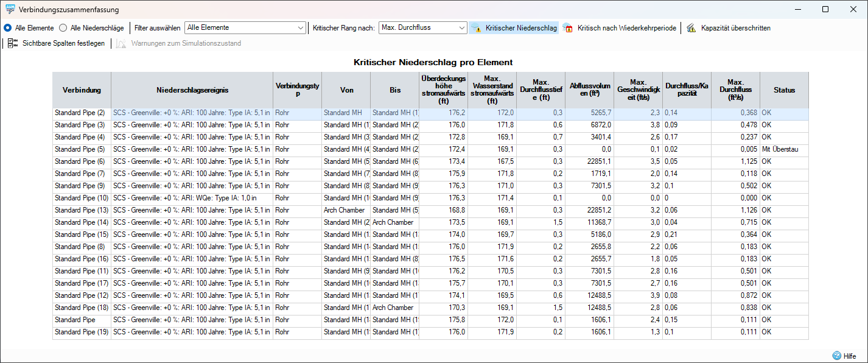Click the Kapazität überschritten icon
Image resolution: width=868 pixels, height=363 pixels.
click(x=691, y=28)
